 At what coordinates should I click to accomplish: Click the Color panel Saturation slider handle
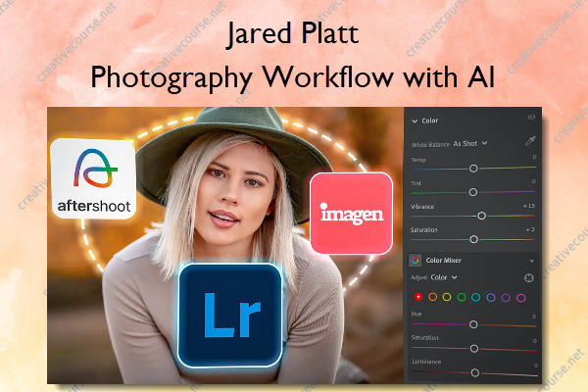473,239
